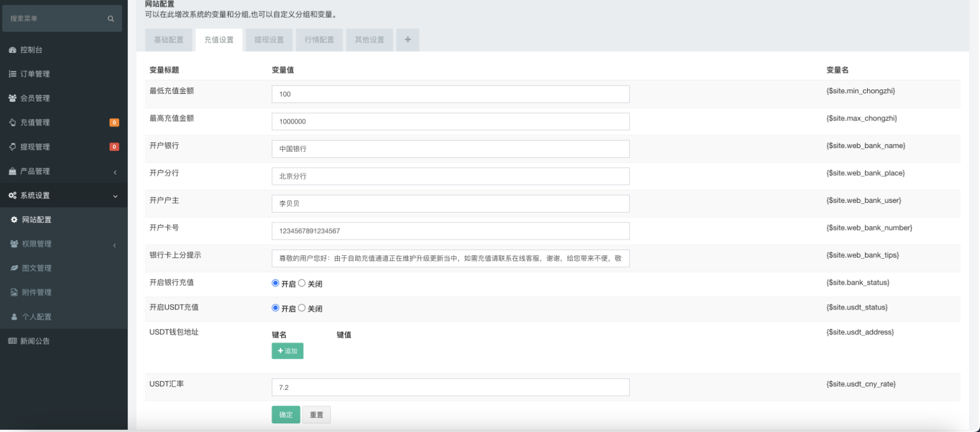Click the 个人配置 user icon

pos(14,317)
